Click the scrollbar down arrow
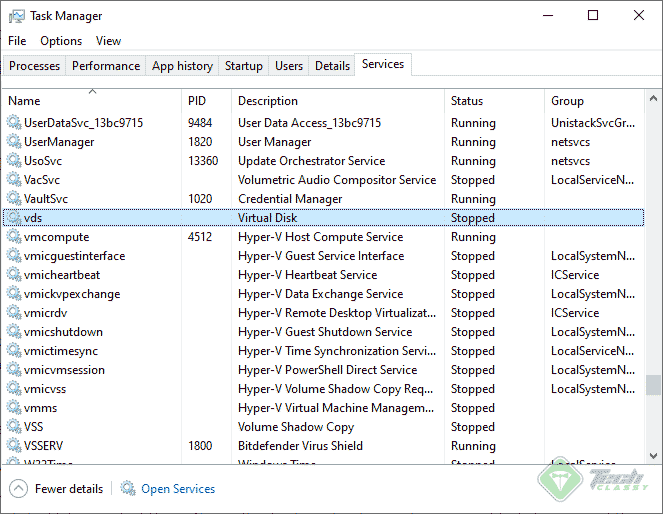The image size is (663, 514). pyautogui.click(x=653, y=456)
